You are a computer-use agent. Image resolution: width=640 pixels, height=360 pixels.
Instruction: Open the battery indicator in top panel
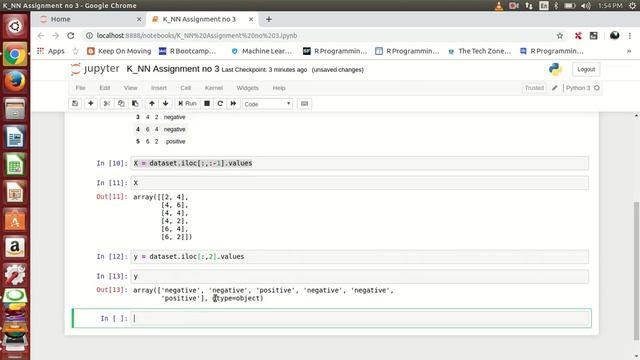[569, 6]
